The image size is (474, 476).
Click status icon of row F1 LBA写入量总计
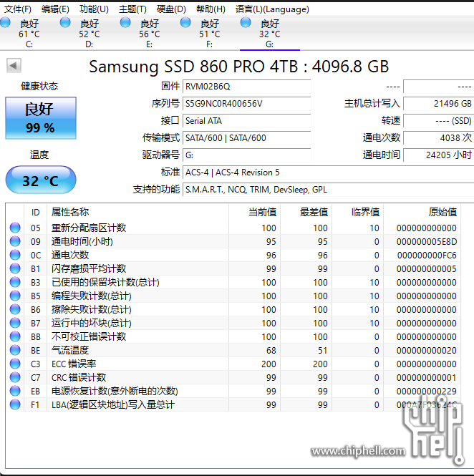tap(15, 404)
